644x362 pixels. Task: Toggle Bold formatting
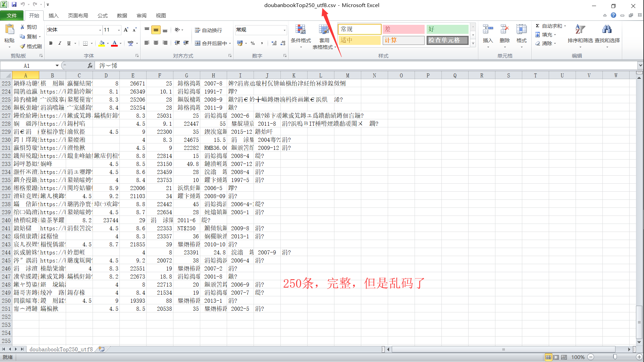pos(51,43)
